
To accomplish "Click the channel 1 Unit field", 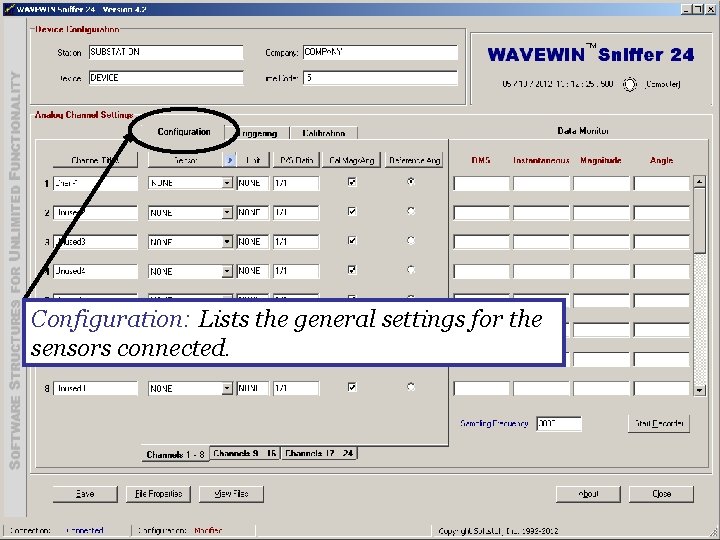I will pos(253,183).
